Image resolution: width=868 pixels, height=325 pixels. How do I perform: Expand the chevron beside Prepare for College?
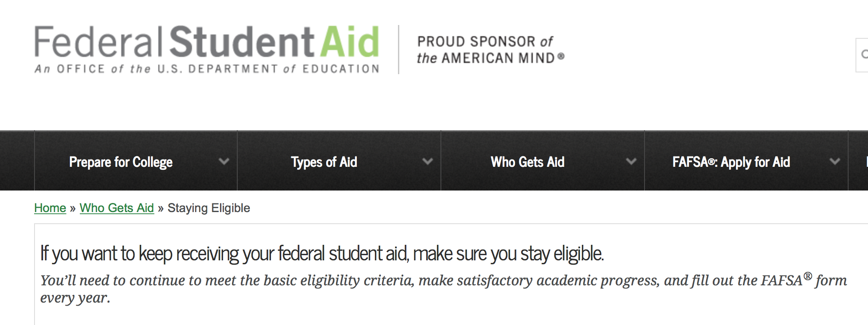point(224,162)
